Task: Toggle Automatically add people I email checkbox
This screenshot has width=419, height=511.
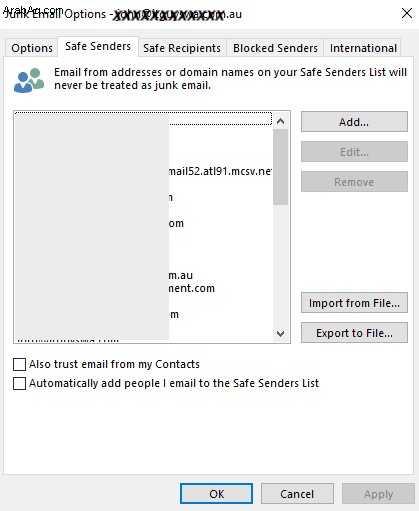Action: point(19,383)
